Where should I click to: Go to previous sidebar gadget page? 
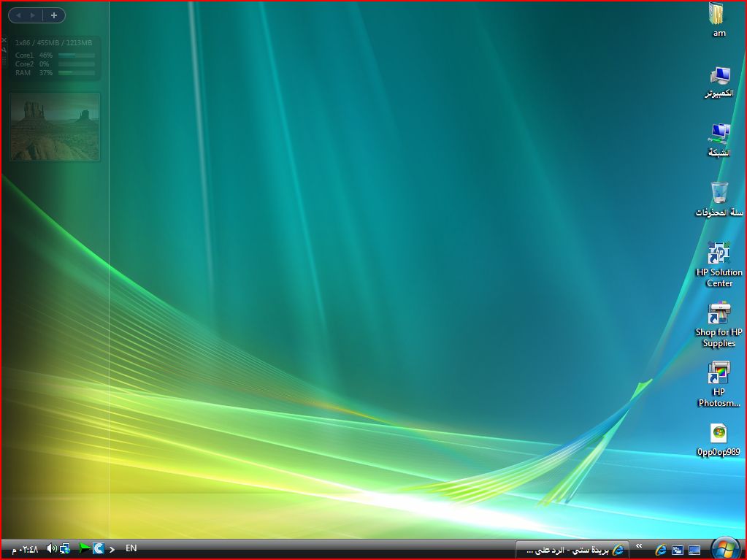(x=18, y=15)
